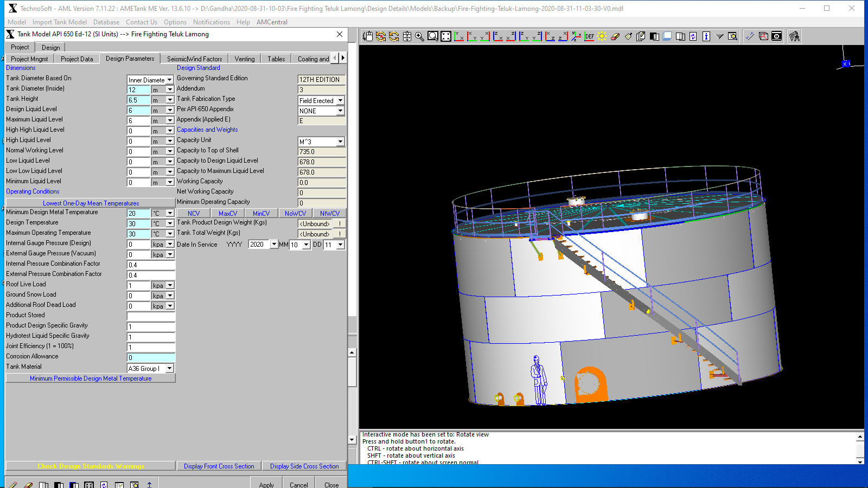Click the blue information icon
Image resolution: width=868 pixels, height=488 pixels.
click(706, 36)
